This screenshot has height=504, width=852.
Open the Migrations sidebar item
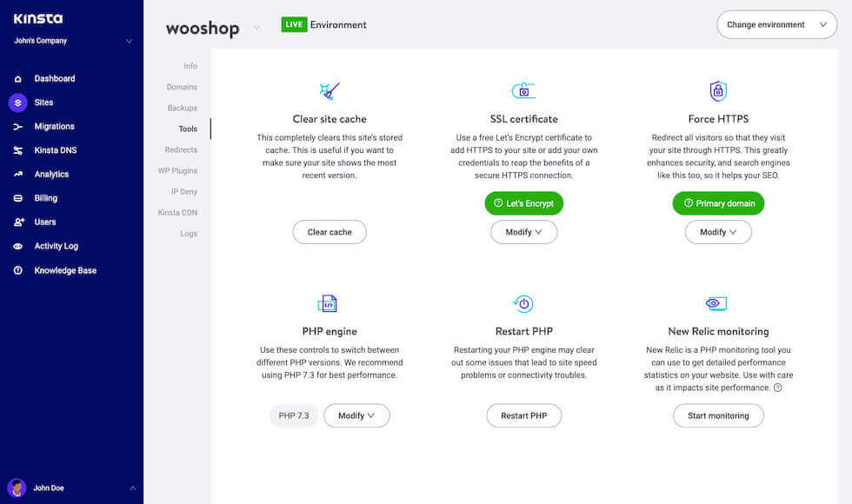coord(54,126)
